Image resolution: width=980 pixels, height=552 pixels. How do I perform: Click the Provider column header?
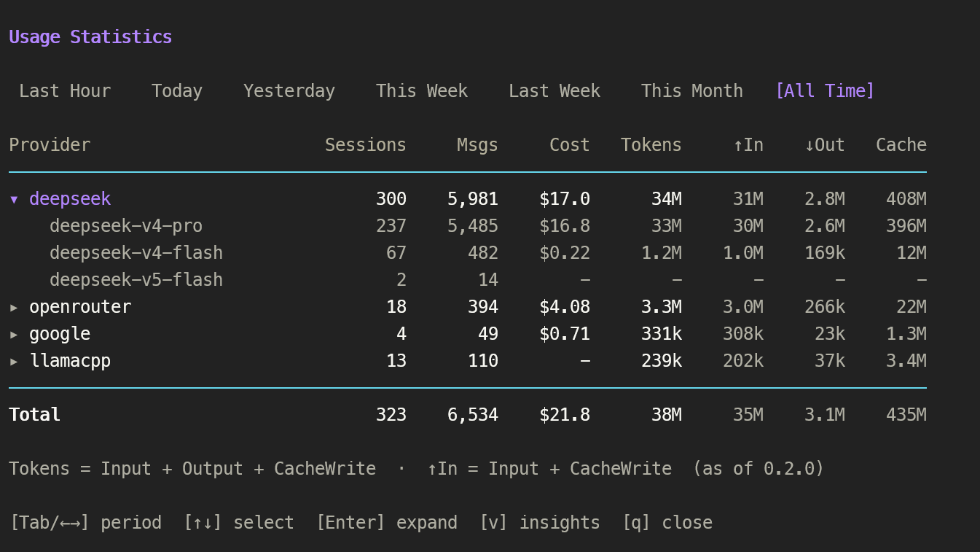(x=50, y=145)
